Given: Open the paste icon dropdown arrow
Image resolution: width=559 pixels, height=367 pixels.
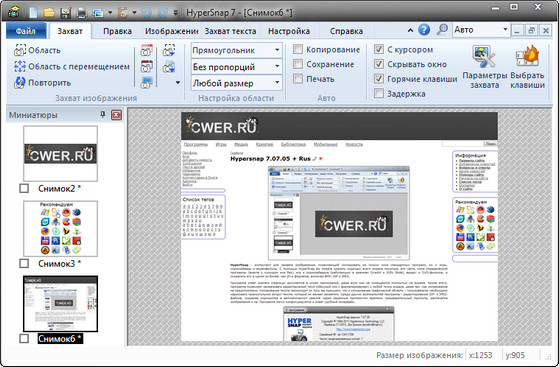Looking at the screenshot, I should (134, 13).
